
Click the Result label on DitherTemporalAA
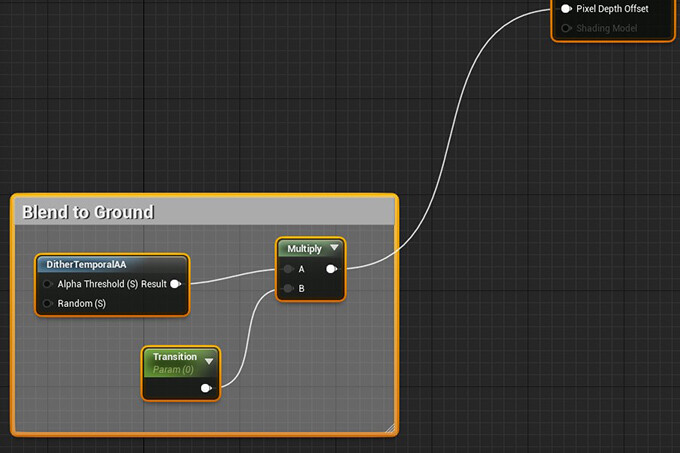pos(154,284)
